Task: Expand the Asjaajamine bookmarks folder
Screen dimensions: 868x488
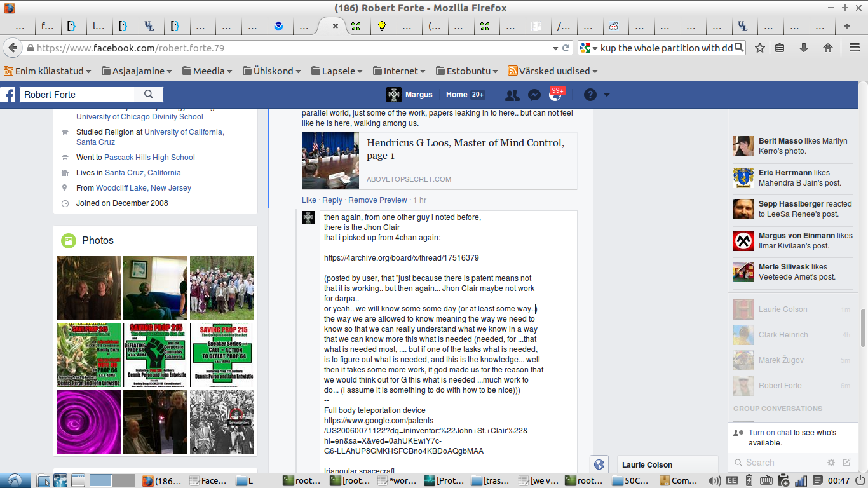Action: point(137,71)
